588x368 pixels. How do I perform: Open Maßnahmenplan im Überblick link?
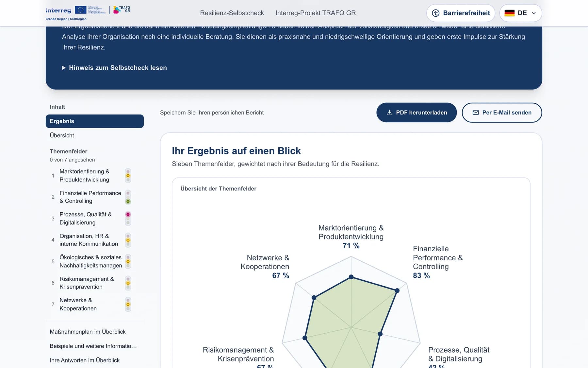click(x=88, y=332)
